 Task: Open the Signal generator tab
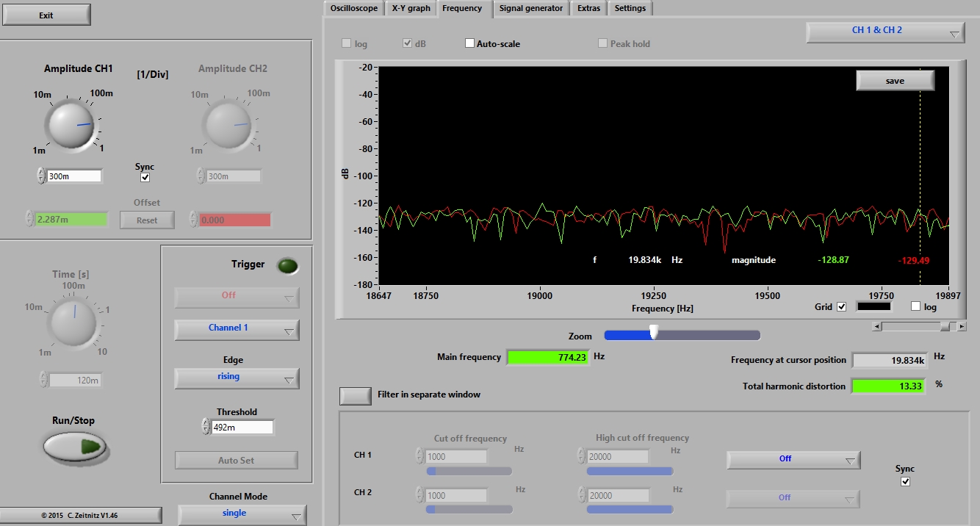(x=530, y=9)
